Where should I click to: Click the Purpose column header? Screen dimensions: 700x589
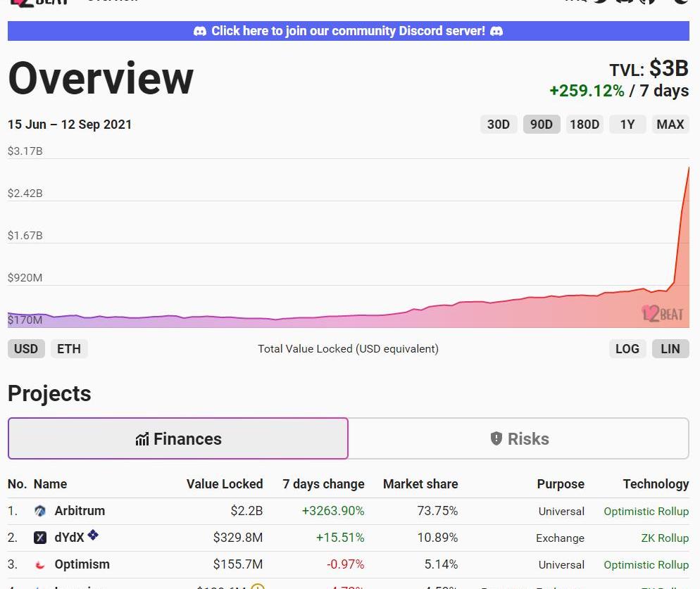[561, 484]
